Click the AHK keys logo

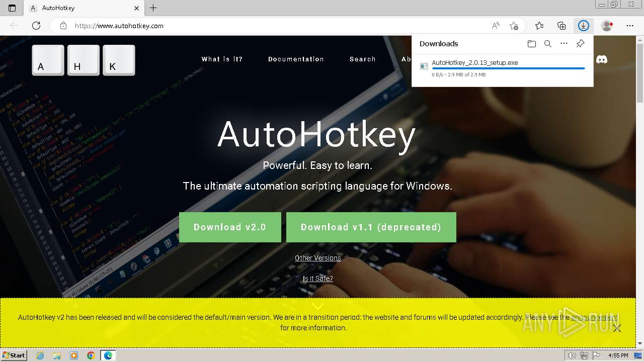click(x=84, y=60)
